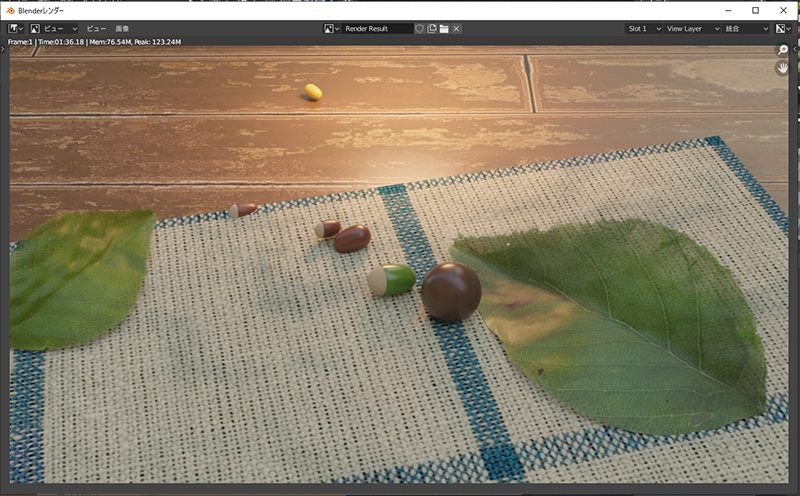Screen dimensions: 800x496
Task: Close the Blender render window
Action: (784, 10)
